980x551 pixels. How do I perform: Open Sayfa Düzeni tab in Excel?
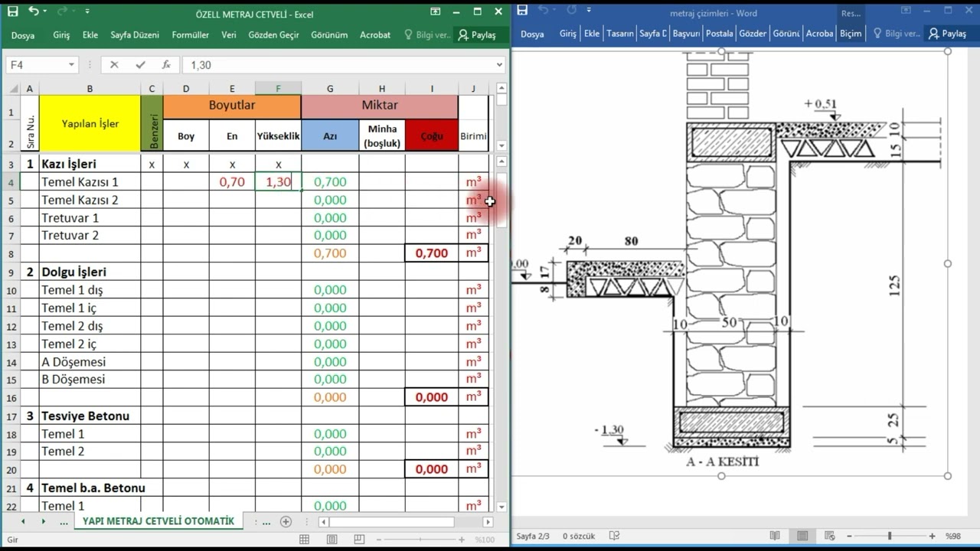tap(135, 35)
